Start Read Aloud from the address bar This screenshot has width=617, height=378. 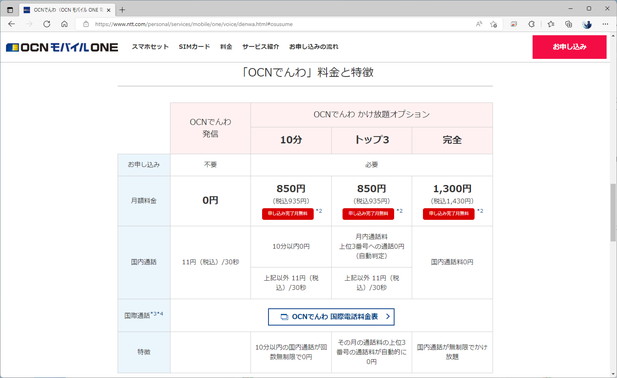click(x=479, y=24)
